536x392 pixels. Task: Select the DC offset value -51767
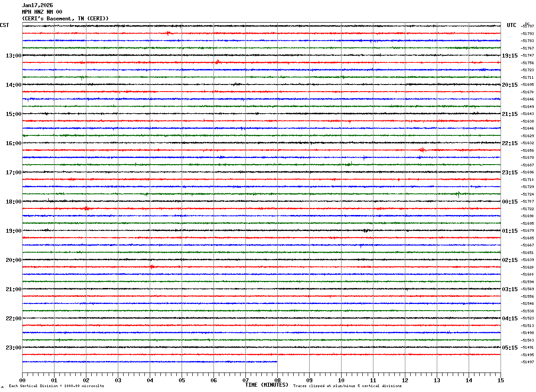528,48
